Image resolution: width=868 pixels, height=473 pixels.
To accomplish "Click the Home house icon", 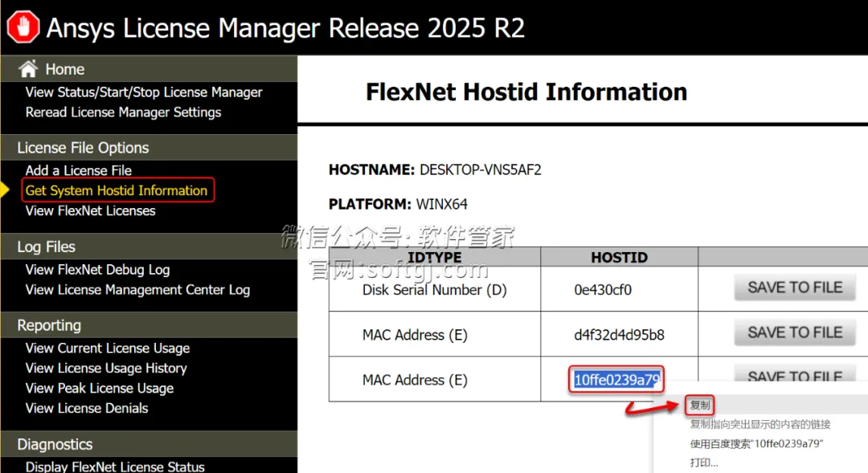I will 28,68.
